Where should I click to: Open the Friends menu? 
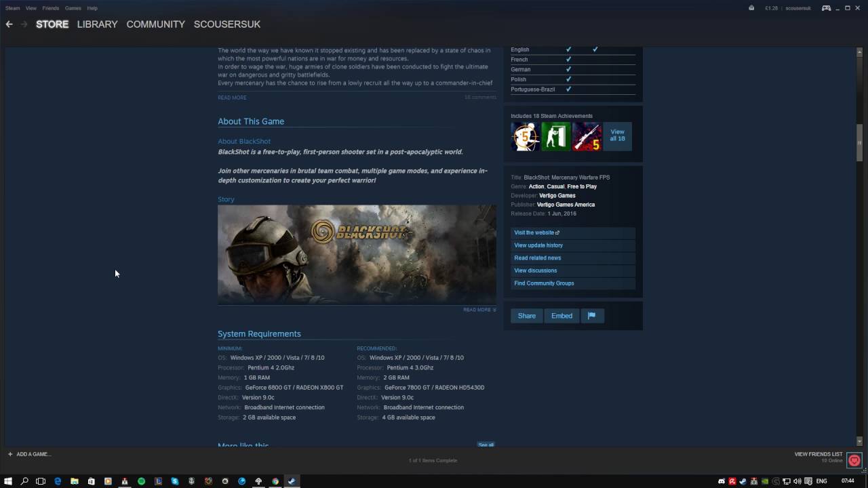coord(50,8)
